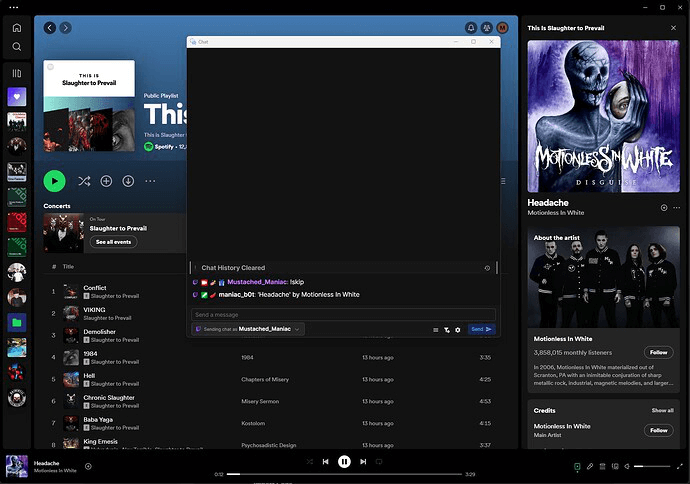Select the track 1984
690x484 pixels.
(x=91, y=354)
